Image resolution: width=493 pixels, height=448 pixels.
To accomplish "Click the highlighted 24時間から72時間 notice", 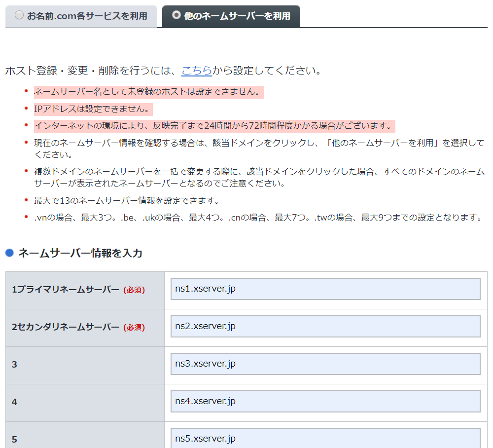I will [x=214, y=126].
